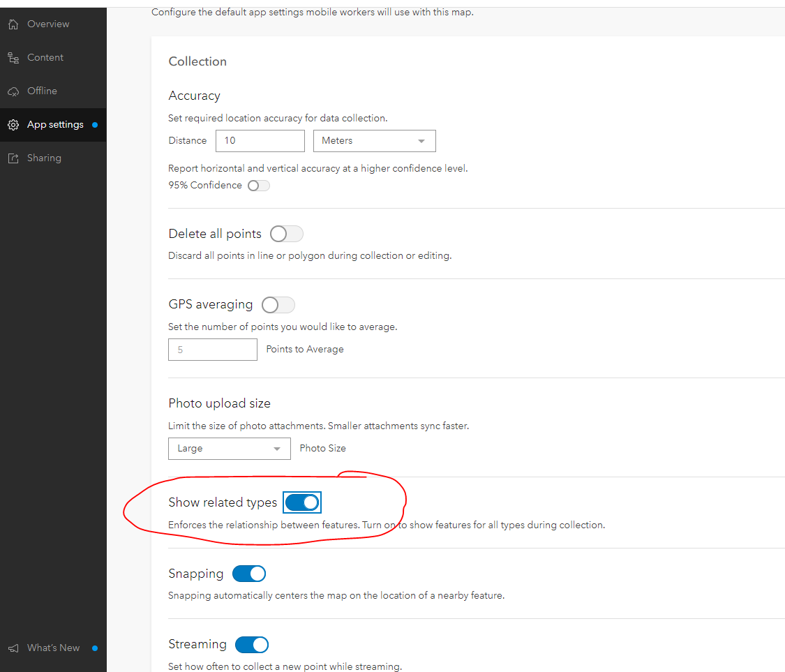
Task: Open the Overview page
Action: 48,24
